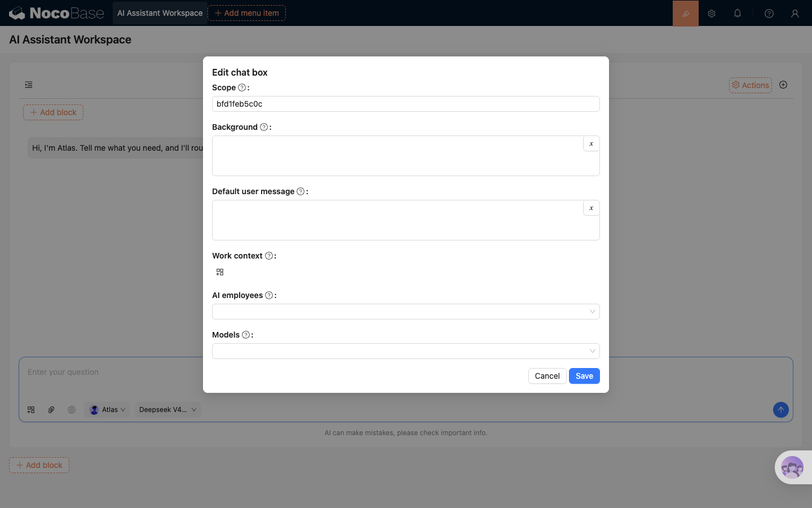The image size is (812, 508).
Task: Open the Models dropdown
Action: [x=406, y=351]
